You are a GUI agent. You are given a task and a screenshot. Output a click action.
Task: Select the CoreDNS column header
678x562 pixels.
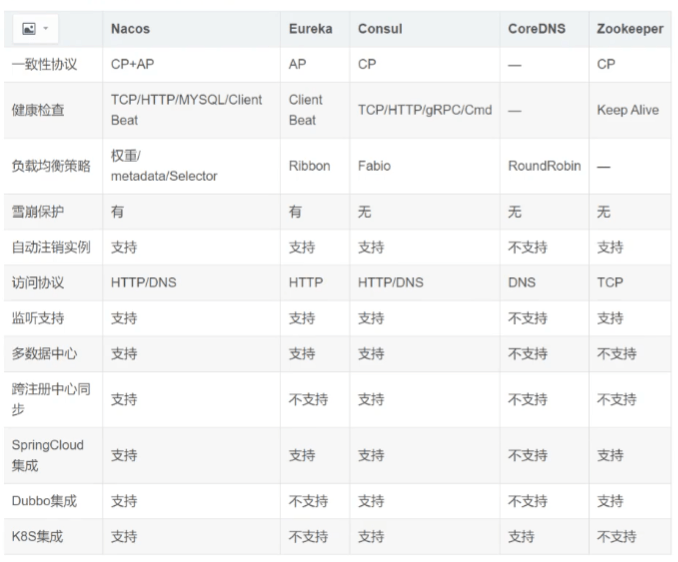coord(537,29)
